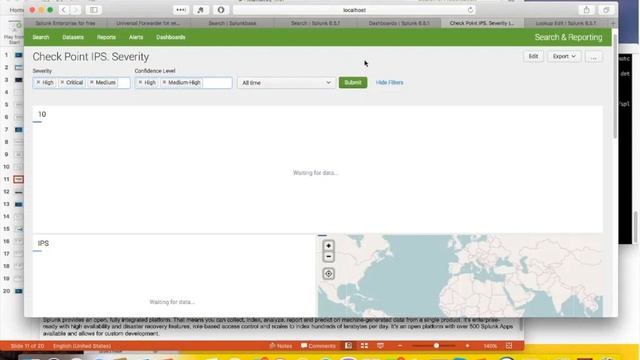
Task: Go back with Safari's back arrow
Action: [63, 10]
